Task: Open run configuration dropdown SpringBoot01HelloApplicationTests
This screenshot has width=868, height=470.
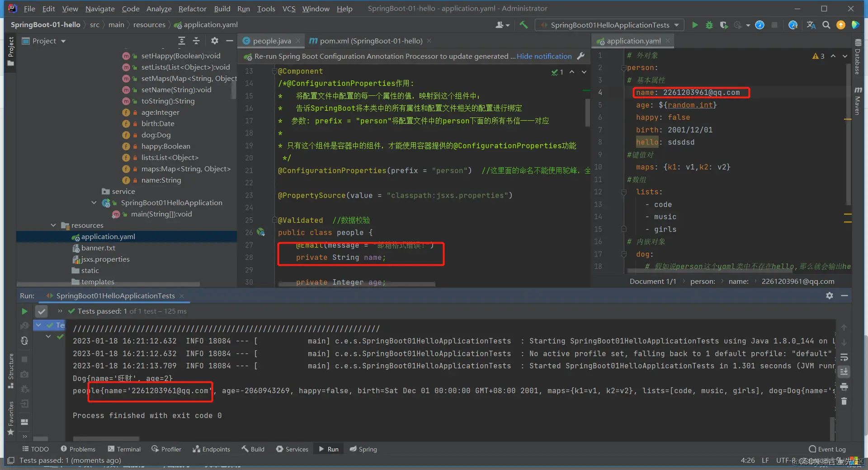Action: pos(609,25)
